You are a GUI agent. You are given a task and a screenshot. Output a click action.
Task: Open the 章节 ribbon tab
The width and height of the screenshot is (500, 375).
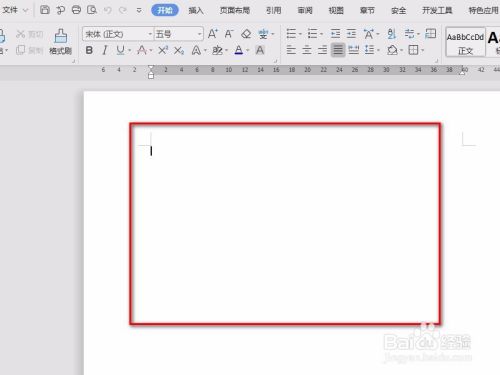pos(367,10)
